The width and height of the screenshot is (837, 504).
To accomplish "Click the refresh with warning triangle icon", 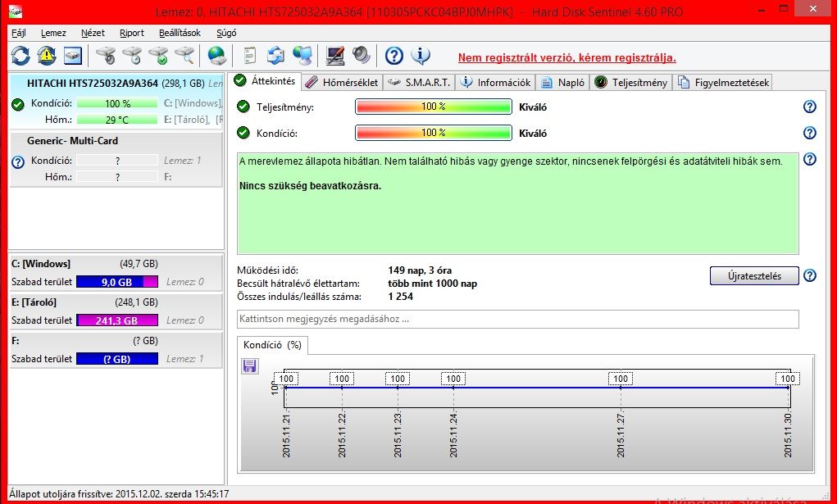I will pos(47,56).
